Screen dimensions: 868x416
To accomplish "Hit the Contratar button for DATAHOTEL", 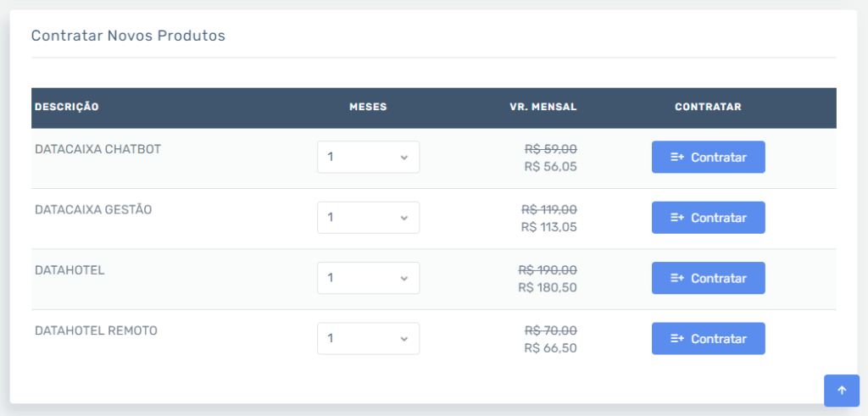I will [x=709, y=278].
